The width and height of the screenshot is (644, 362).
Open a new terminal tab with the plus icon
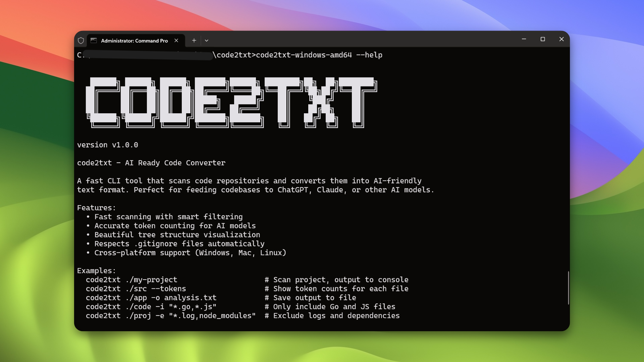tap(194, 40)
